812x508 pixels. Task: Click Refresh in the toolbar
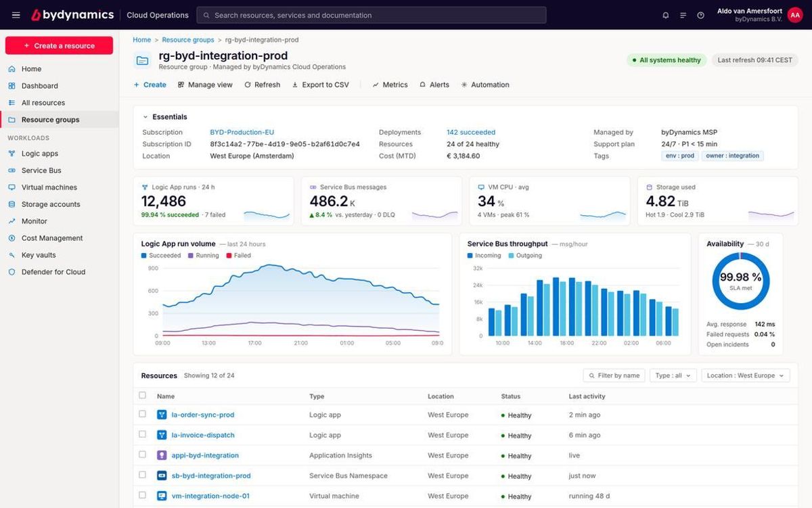262,85
